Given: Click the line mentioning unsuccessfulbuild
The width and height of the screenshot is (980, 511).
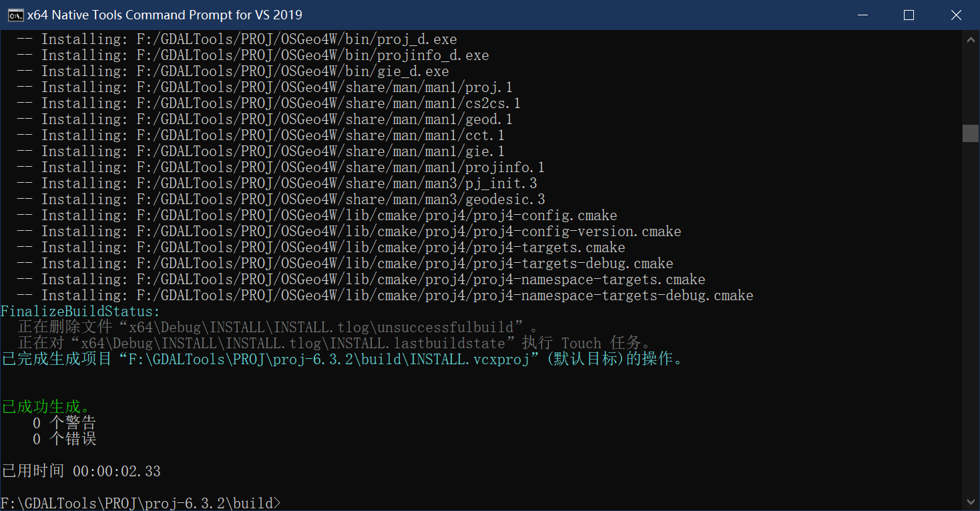Looking at the screenshot, I should point(278,328).
